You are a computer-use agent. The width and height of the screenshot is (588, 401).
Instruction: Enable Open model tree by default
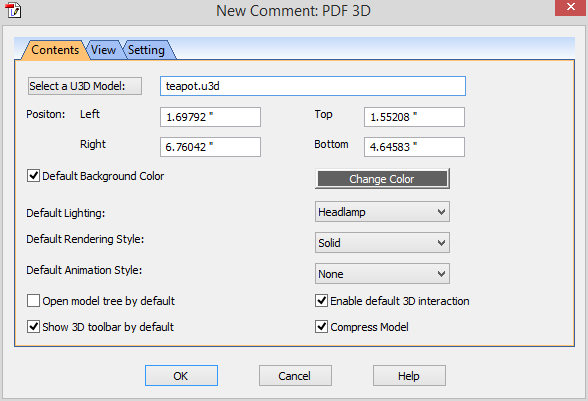point(33,301)
